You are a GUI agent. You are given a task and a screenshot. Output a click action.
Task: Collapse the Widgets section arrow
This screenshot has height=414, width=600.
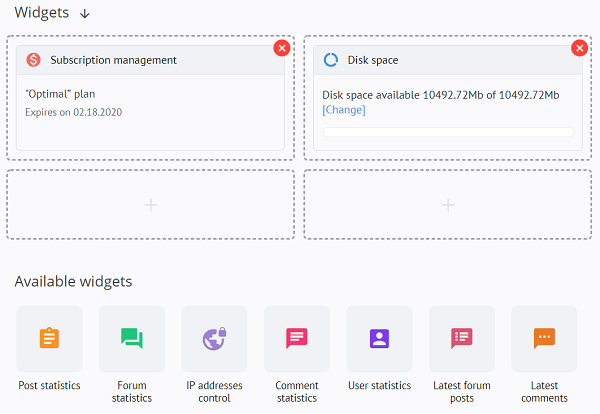(85, 14)
